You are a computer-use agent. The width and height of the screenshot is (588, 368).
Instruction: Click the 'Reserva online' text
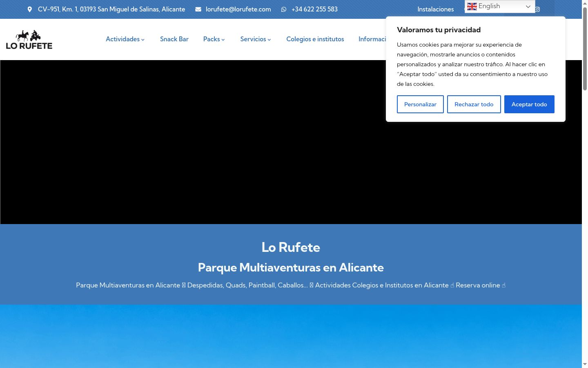tap(478, 285)
